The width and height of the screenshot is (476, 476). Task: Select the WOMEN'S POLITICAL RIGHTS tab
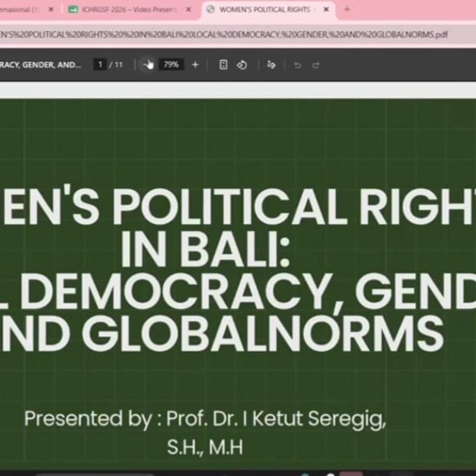click(x=264, y=9)
